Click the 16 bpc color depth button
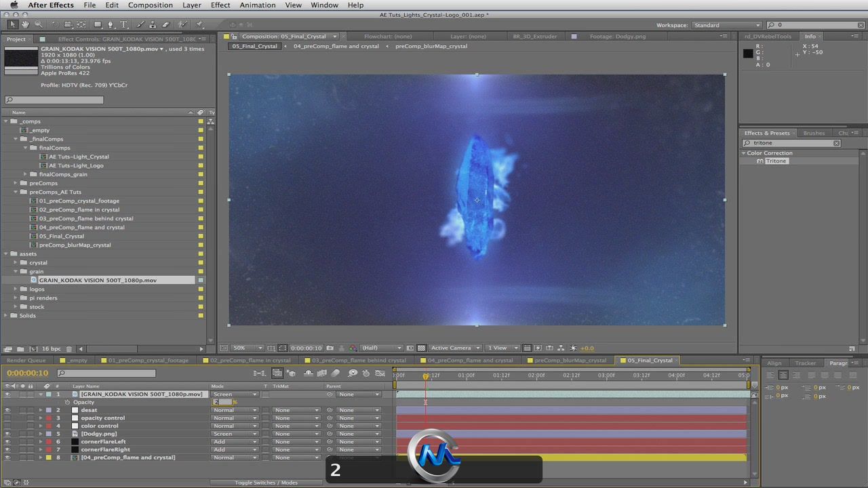 point(52,348)
